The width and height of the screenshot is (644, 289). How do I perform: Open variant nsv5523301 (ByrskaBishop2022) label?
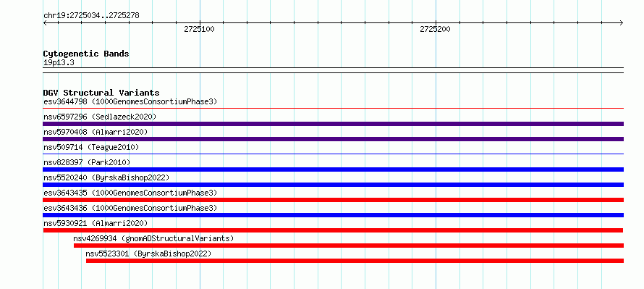coord(148,254)
